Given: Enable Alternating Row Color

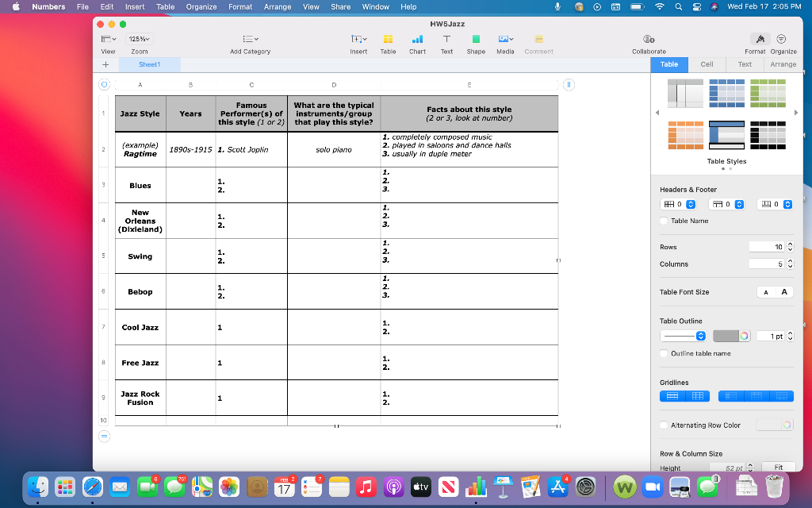Looking at the screenshot, I should 664,425.
